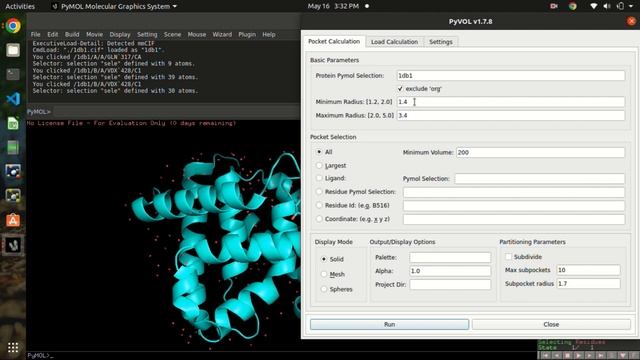This screenshot has width=640, height=360.
Task: Open the PyVOL Settings tab
Action: [441, 42]
